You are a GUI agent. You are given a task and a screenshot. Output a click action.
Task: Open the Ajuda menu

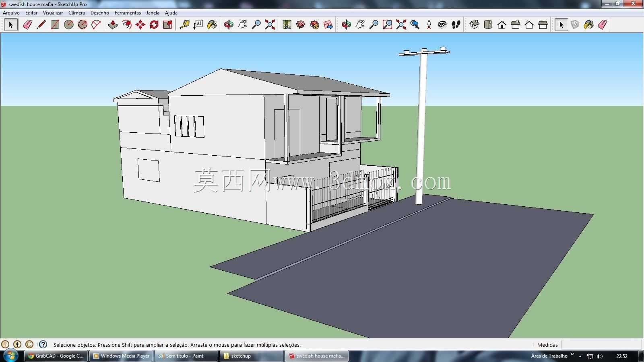(171, 13)
